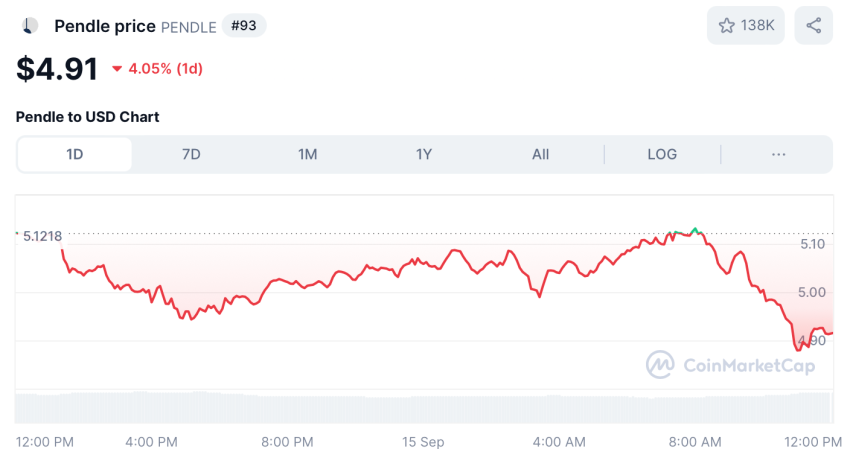Viewport: 850px width, 449px height.
Task: Show the All time chart range
Action: pyautogui.click(x=540, y=155)
